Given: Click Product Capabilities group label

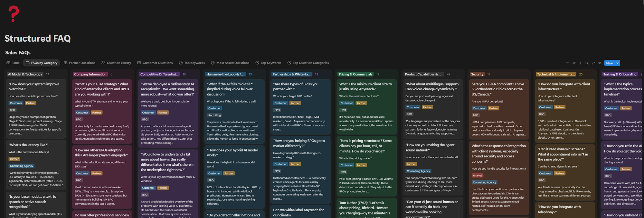Looking at the screenshot, I should pos(423,74).
